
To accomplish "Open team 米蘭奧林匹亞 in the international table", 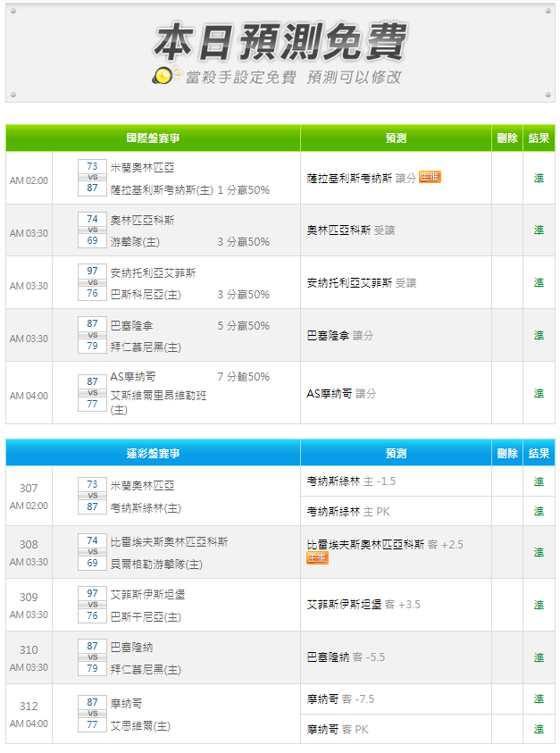I will 142,168.
